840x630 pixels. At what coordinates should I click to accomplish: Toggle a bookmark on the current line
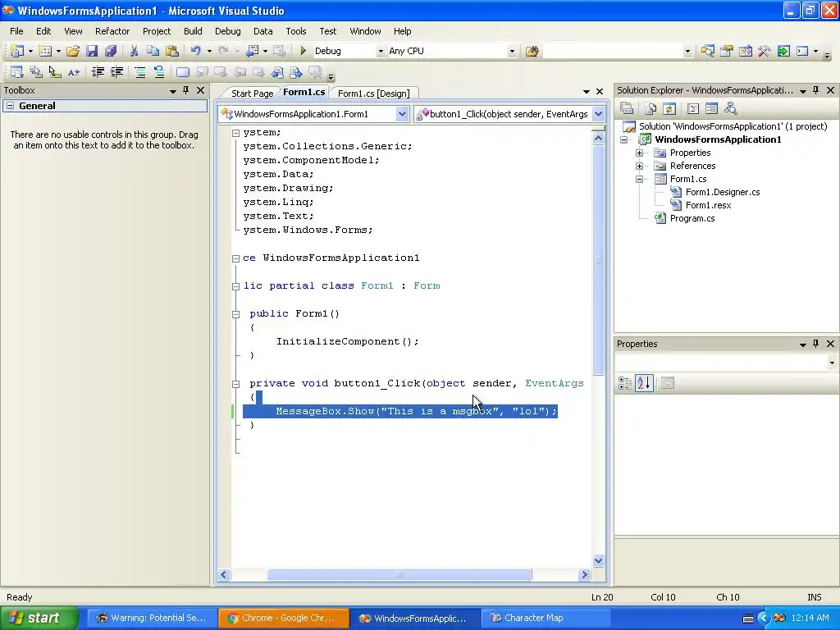183,72
